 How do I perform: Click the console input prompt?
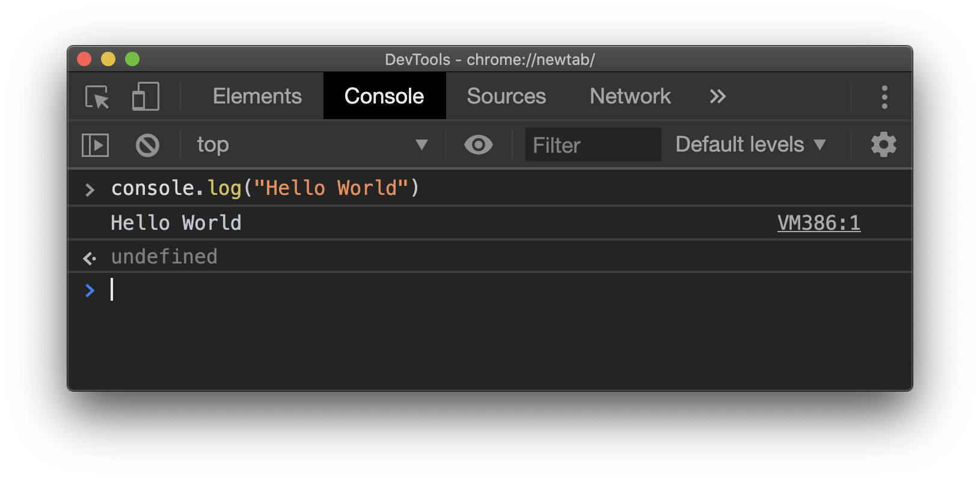[240, 291]
